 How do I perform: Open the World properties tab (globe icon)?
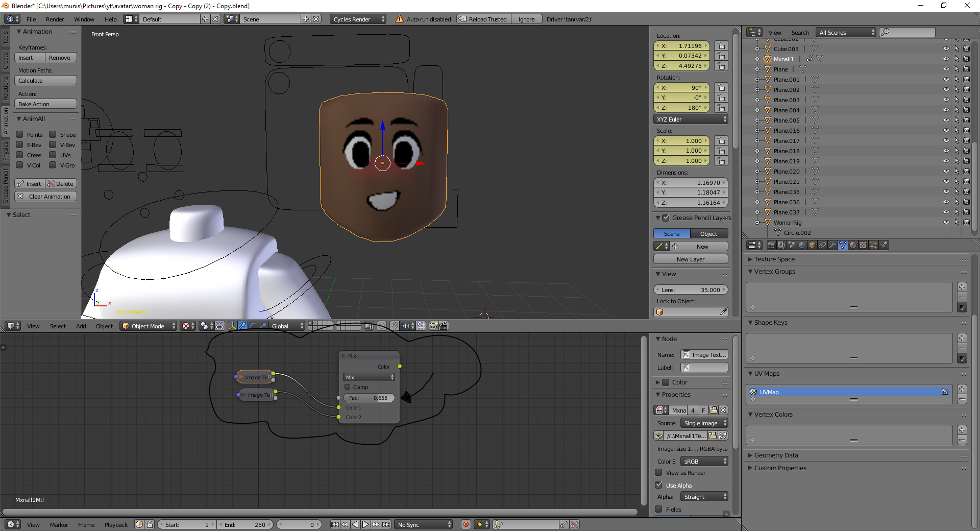(x=802, y=245)
